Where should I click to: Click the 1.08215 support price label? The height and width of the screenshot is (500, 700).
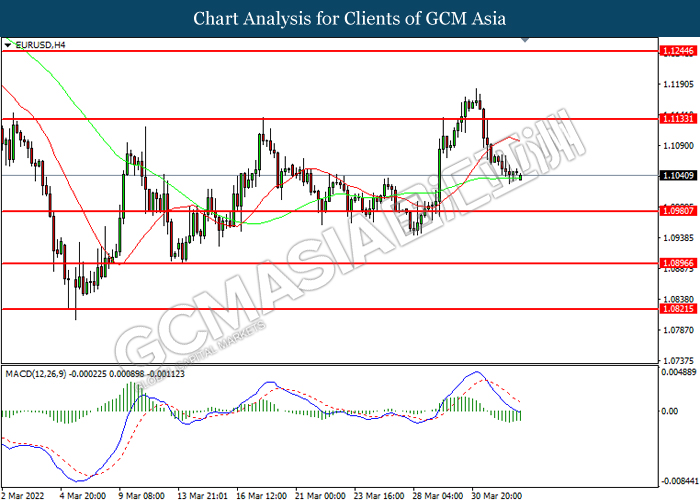tap(678, 309)
